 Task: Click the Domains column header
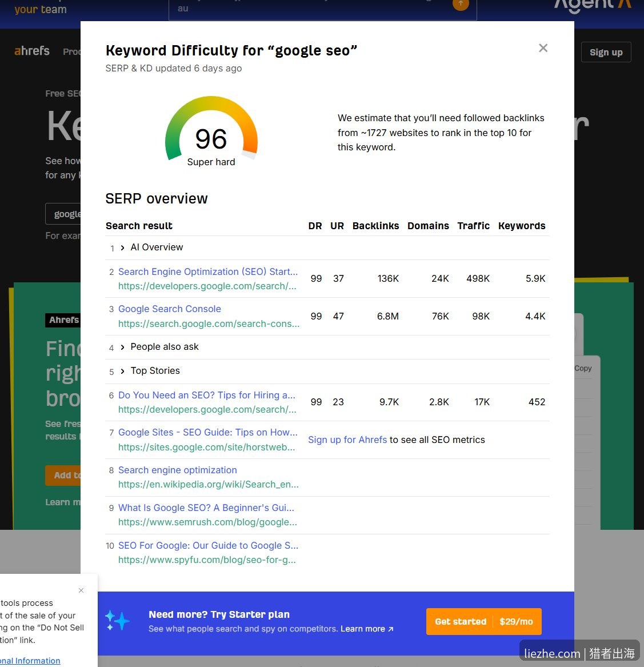pyautogui.click(x=428, y=226)
